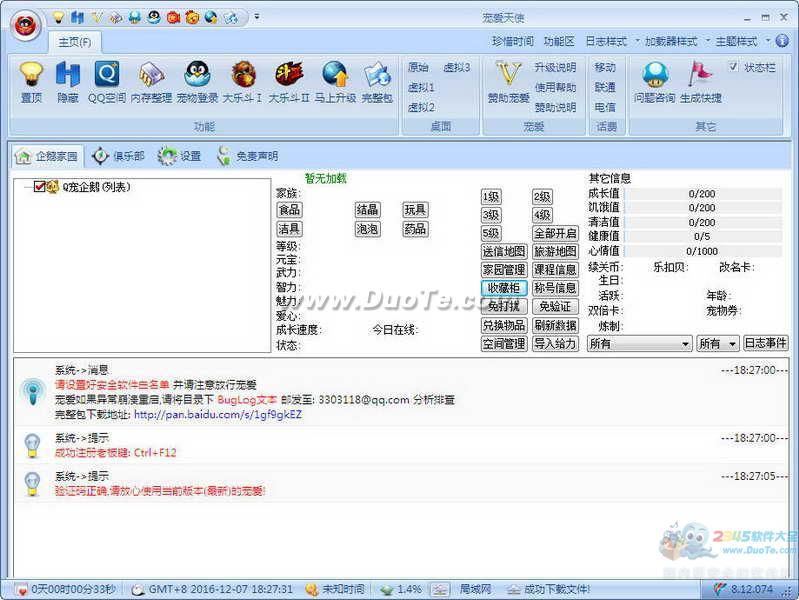Open the 主题样式 dropdown menu
The width and height of the screenshot is (799, 600).
pos(741,41)
